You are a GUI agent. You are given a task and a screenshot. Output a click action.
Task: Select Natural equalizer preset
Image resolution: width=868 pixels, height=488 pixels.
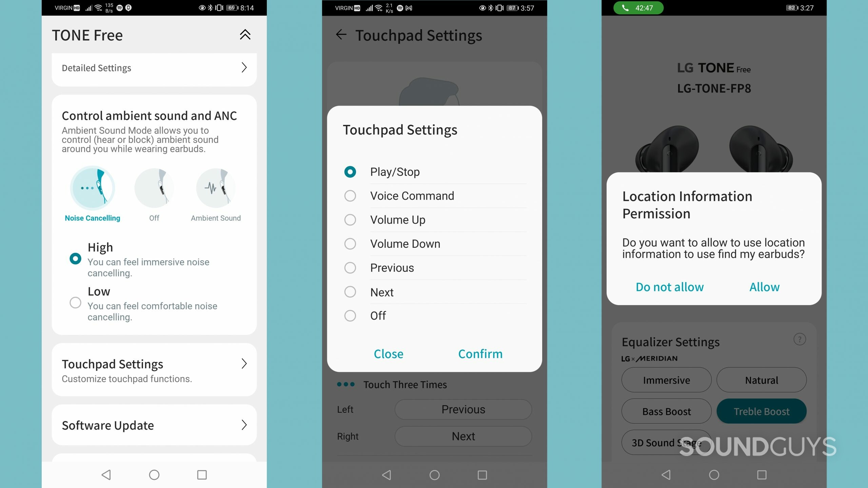tap(762, 380)
